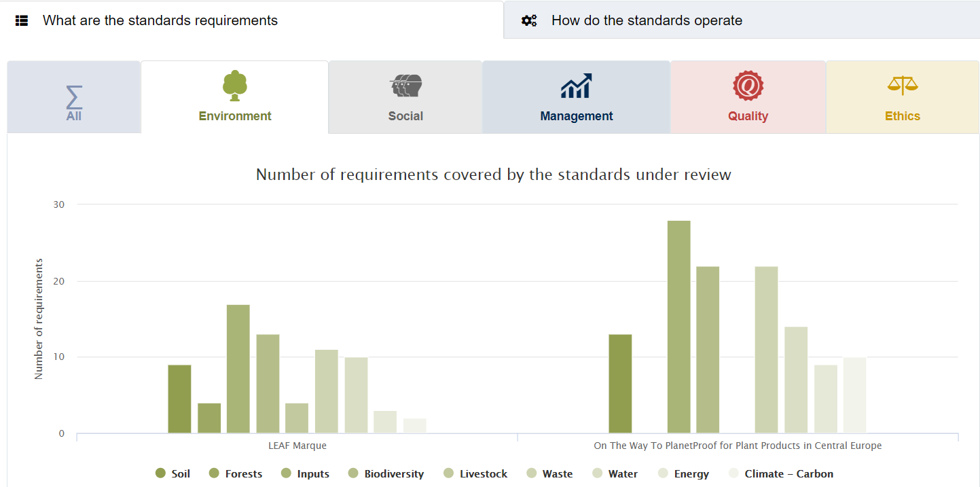Click the list icon beside standards requirements

(22, 21)
